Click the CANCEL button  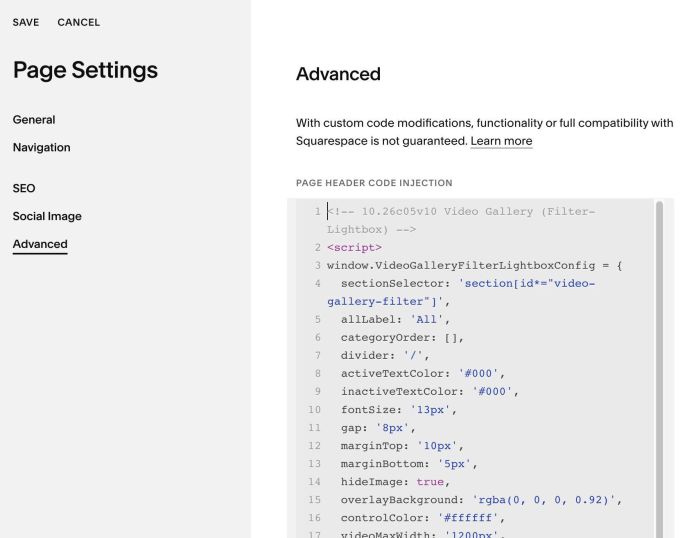(79, 22)
